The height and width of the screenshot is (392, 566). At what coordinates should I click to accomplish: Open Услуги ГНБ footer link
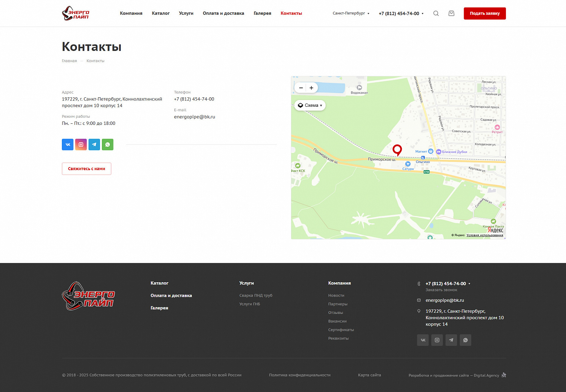pos(250,304)
